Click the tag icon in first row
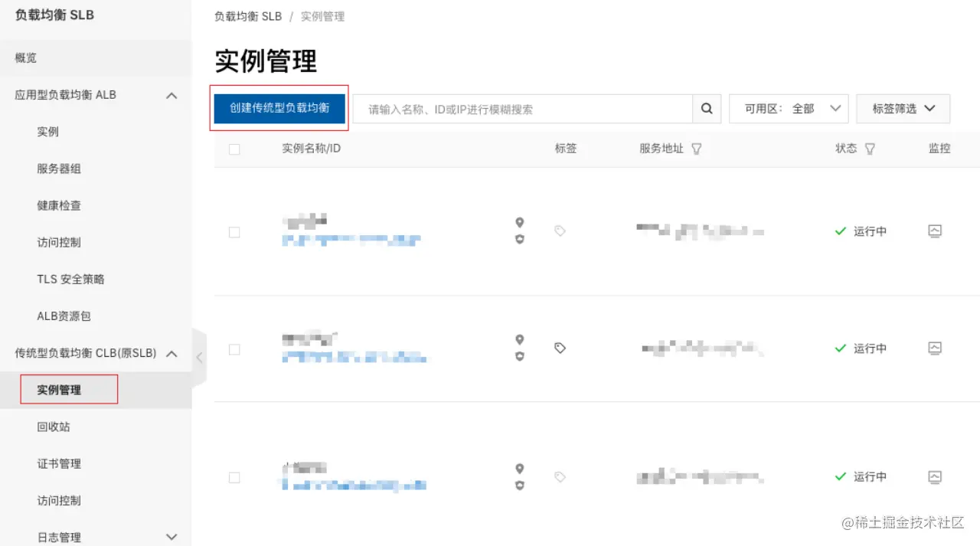 click(x=560, y=230)
